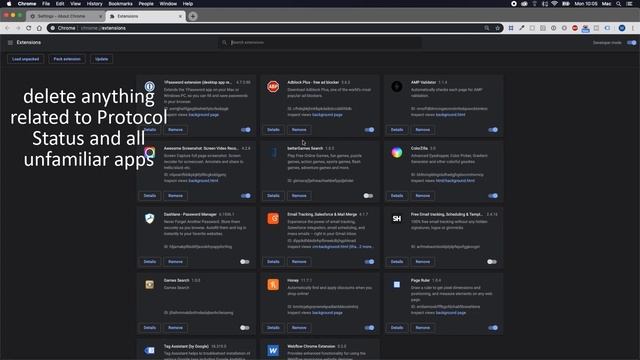Image resolution: width=640 pixels, height=360 pixels.
Task: Disable the Email Tracking Salesforce toggle
Action: tap(369, 262)
